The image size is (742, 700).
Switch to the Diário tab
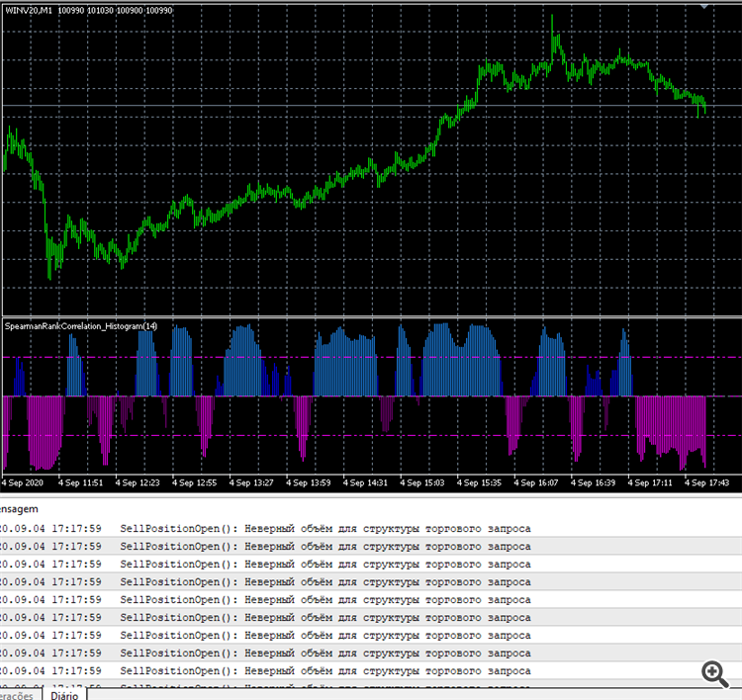(64, 695)
